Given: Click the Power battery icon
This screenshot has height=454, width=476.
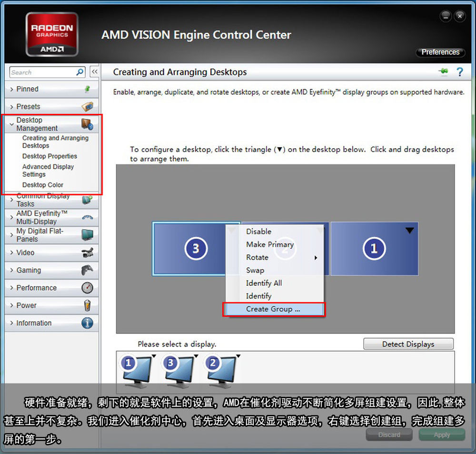Looking at the screenshot, I should [88, 305].
